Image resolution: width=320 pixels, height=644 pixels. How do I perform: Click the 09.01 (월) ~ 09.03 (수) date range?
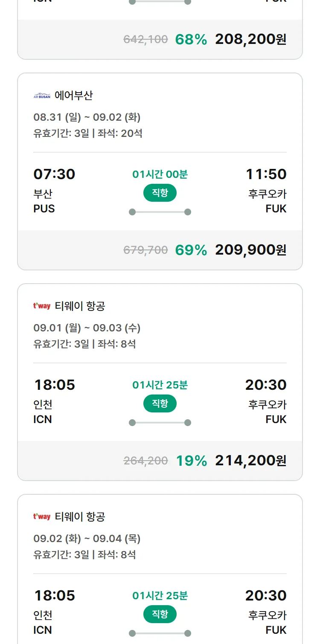pyautogui.click(x=87, y=328)
